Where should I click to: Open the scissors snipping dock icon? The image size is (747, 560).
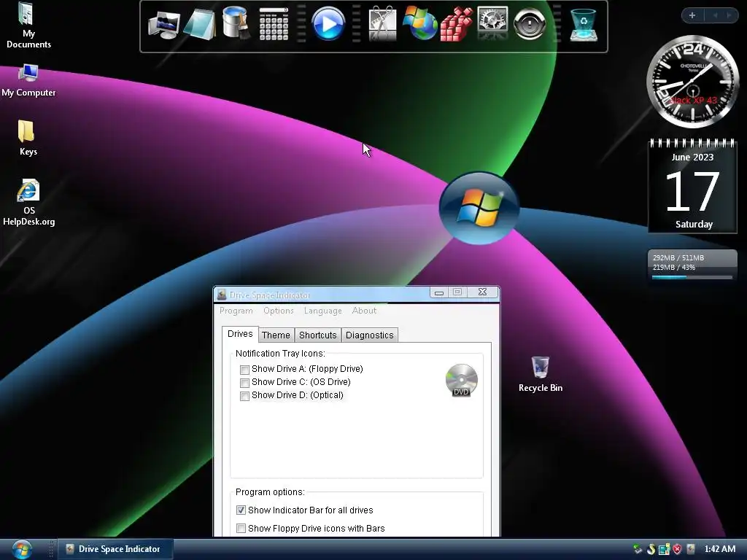coord(382,23)
